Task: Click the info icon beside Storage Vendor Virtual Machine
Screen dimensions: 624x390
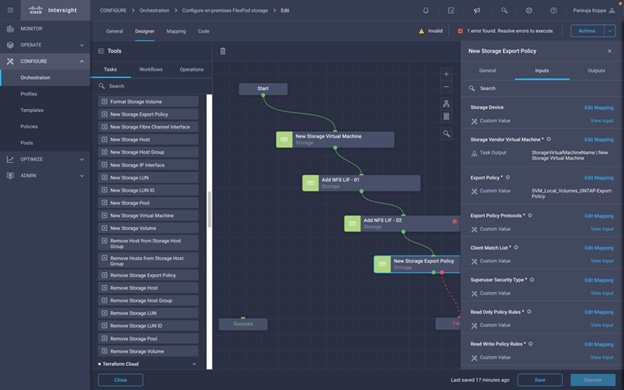Action: (x=549, y=139)
